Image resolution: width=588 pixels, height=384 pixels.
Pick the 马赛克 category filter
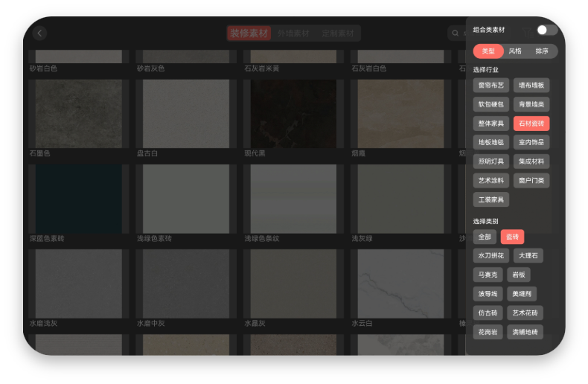click(488, 275)
